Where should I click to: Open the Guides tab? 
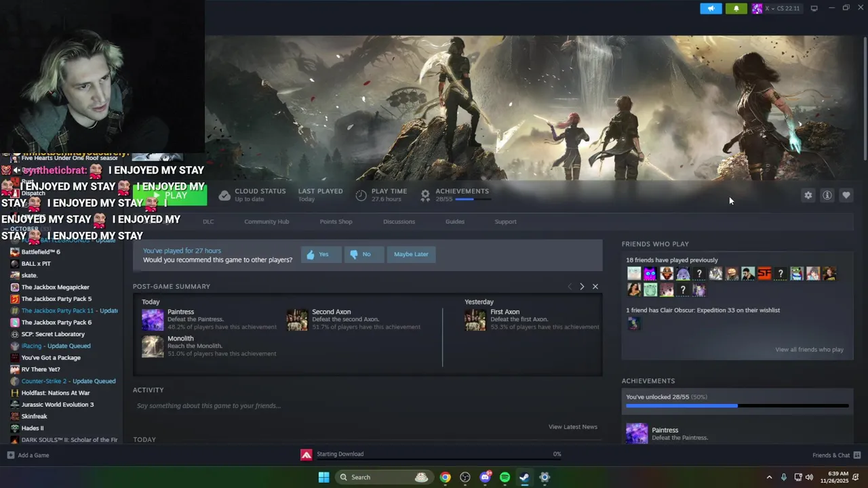click(455, 222)
